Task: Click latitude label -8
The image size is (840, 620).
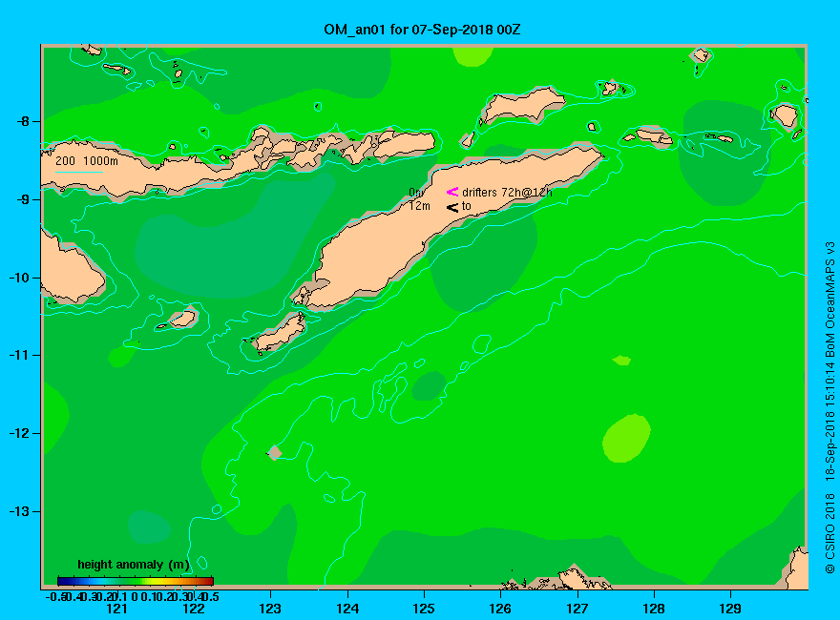Action: (x=24, y=121)
